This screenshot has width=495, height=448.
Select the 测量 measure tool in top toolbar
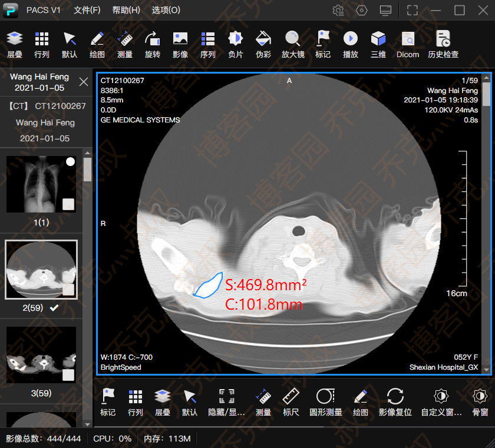[124, 45]
